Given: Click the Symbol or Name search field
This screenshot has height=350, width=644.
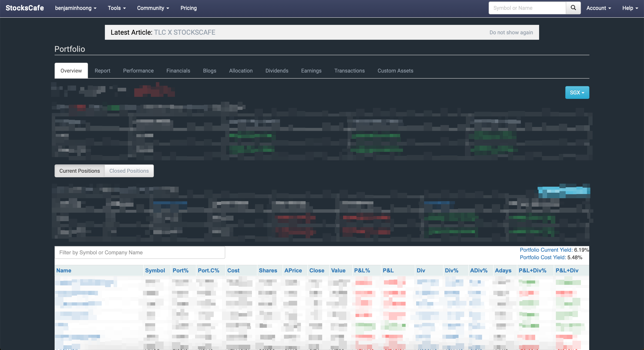Looking at the screenshot, I should click(527, 8).
